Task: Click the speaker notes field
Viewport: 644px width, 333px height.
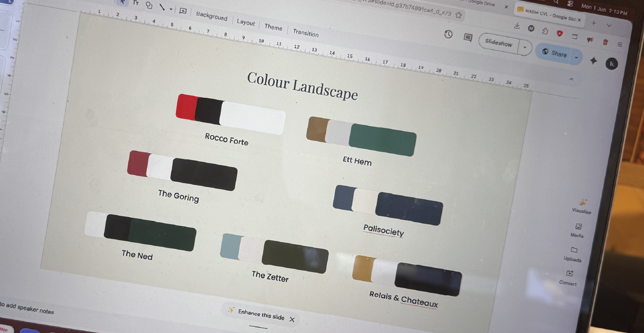Action: pos(27,308)
